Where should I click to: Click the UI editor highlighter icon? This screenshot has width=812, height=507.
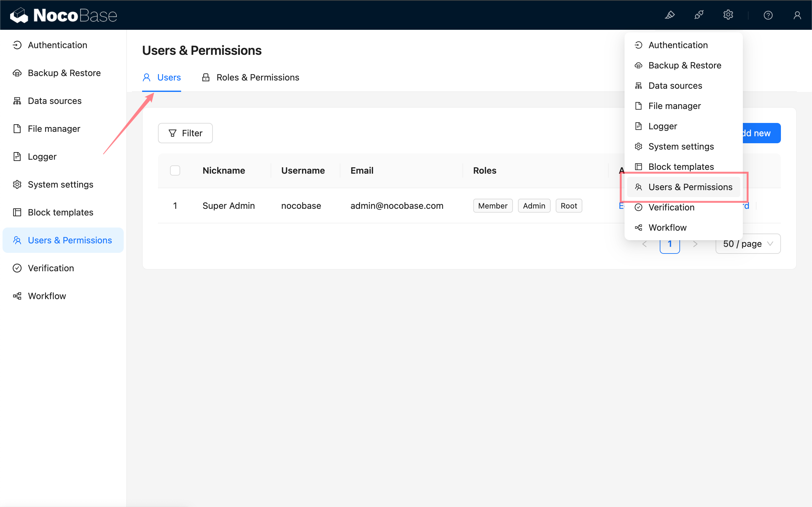(670, 15)
